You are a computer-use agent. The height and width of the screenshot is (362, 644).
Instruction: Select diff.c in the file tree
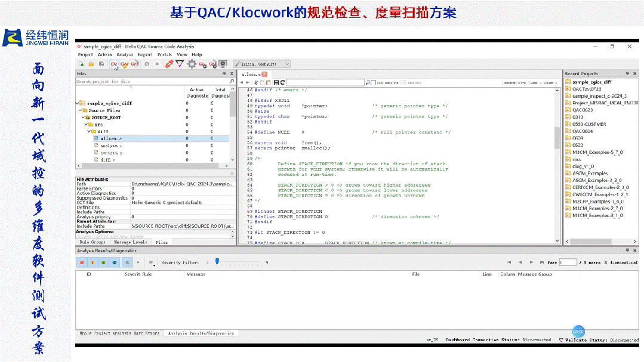pos(107,160)
